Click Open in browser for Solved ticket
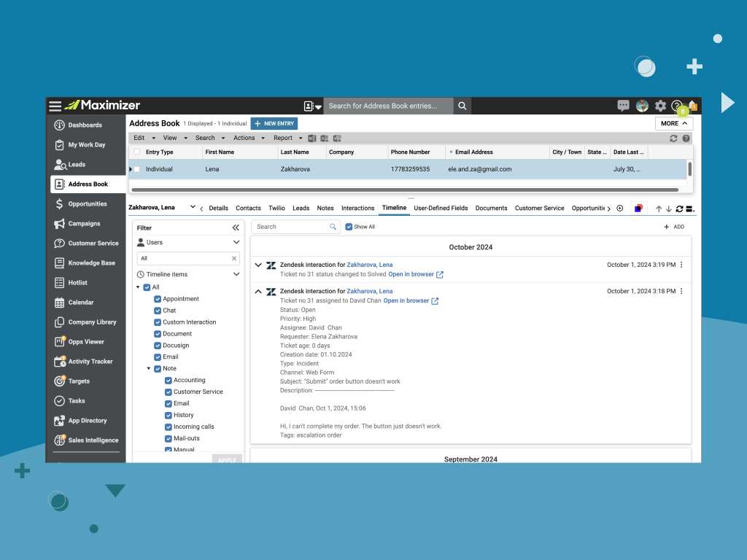Screen dimensions: 747x560 tap(416, 274)
